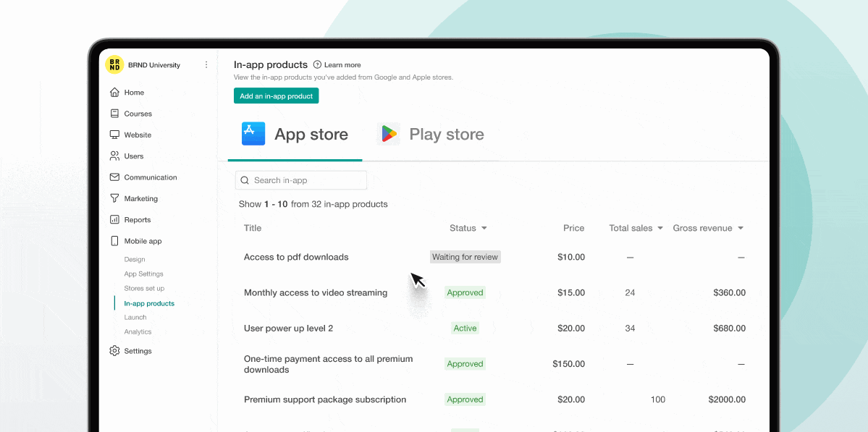
Task: Sort by Gross revenue dropdown arrow
Action: 741,229
